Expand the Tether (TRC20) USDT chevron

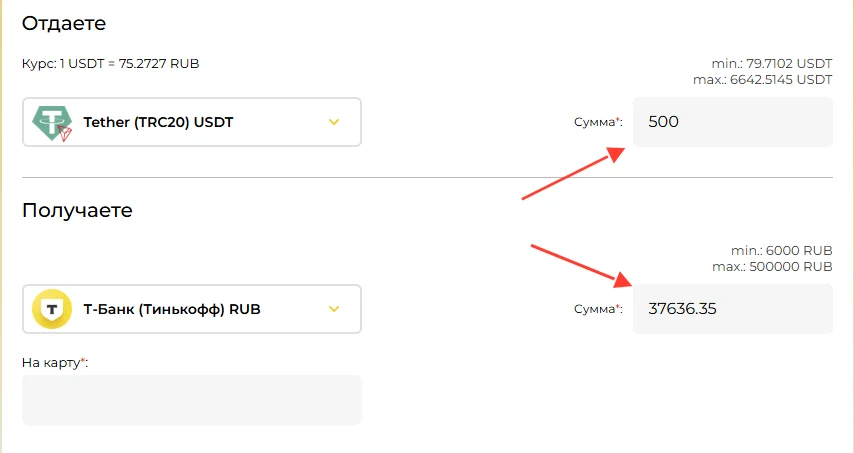pyautogui.click(x=334, y=122)
